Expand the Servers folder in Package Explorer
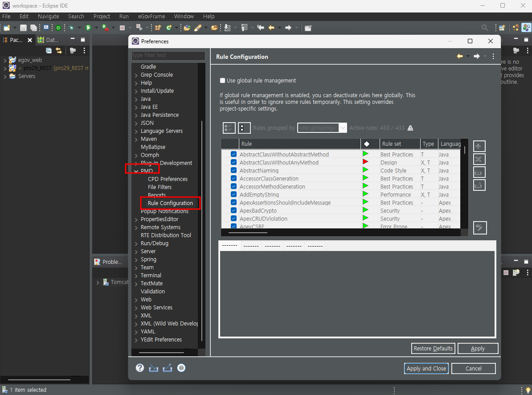 [5, 76]
